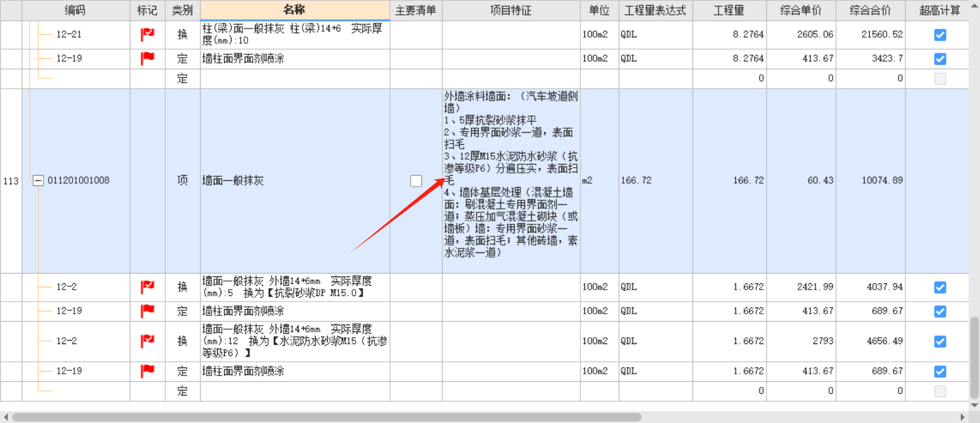
Task: Click the QDL expression in row 12-21
Action: [x=655, y=34]
